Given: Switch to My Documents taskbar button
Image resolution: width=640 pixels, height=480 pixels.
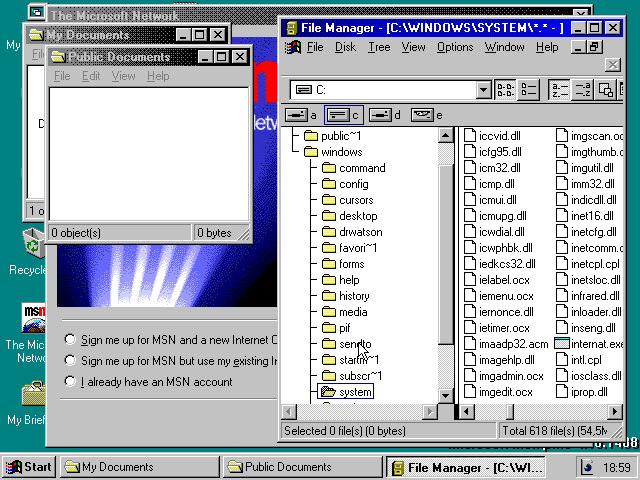Looking at the screenshot, I should pyautogui.click(x=140, y=467).
